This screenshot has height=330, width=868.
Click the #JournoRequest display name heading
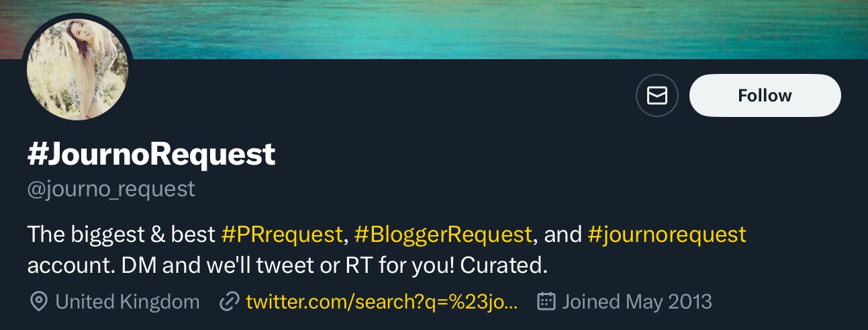coord(152,155)
